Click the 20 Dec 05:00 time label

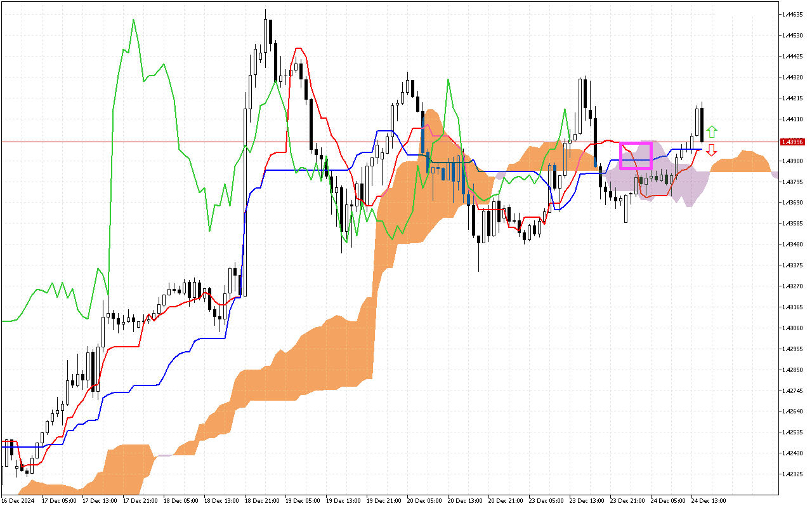click(x=424, y=501)
